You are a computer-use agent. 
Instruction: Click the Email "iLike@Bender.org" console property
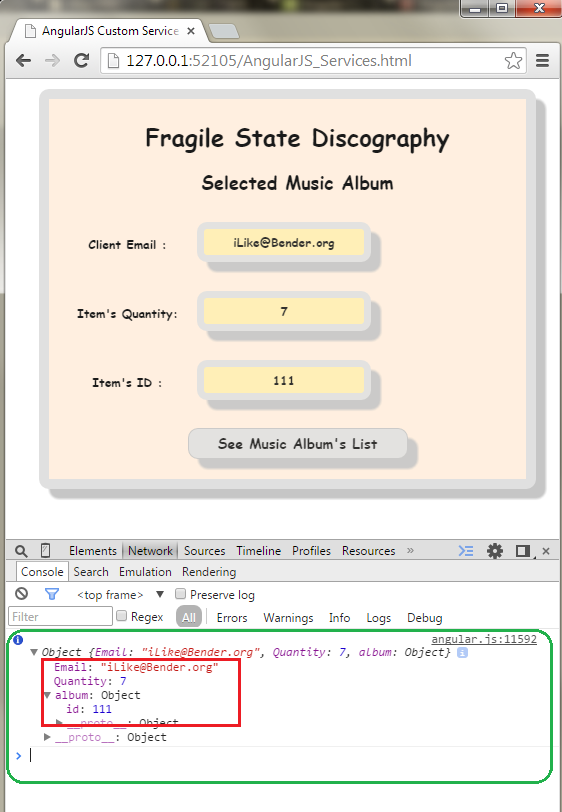[136, 667]
